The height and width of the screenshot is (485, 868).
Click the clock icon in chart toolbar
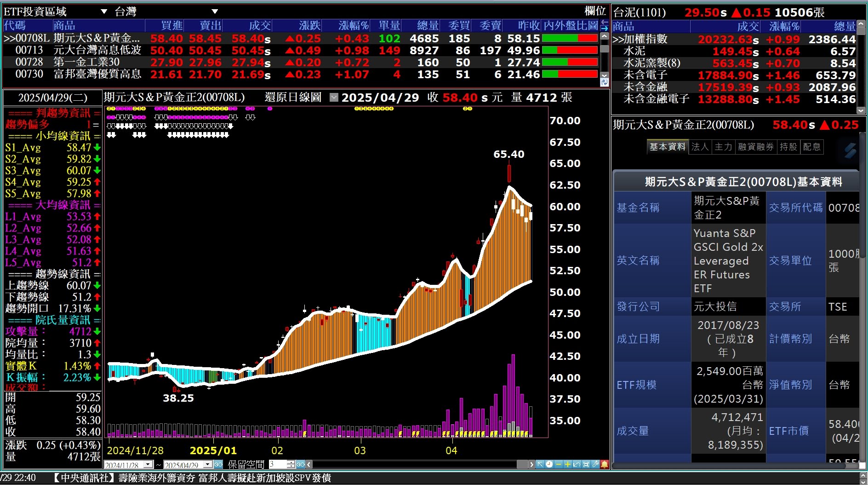point(549,464)
